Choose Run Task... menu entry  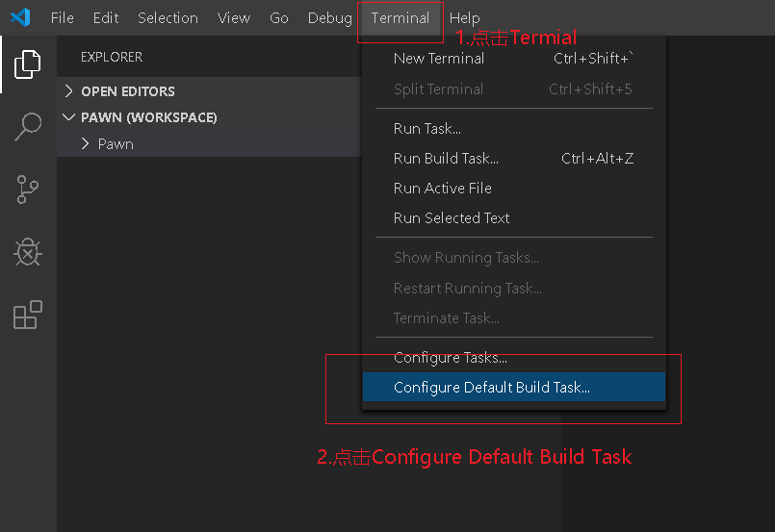[513, 129]
